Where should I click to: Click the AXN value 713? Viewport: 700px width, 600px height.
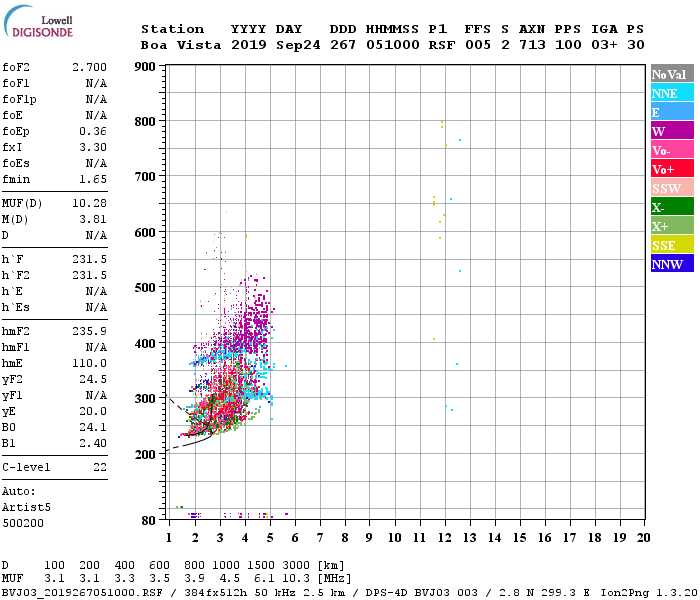coord(532,45)
